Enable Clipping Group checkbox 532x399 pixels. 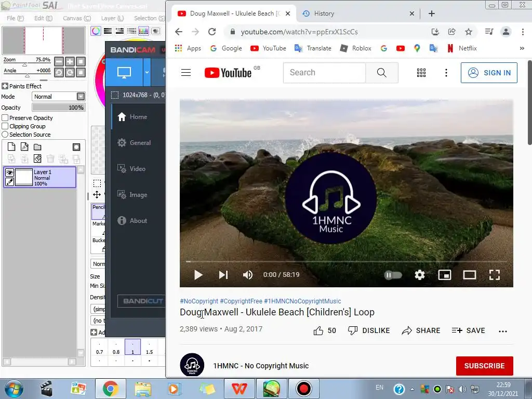pos(5,126)
